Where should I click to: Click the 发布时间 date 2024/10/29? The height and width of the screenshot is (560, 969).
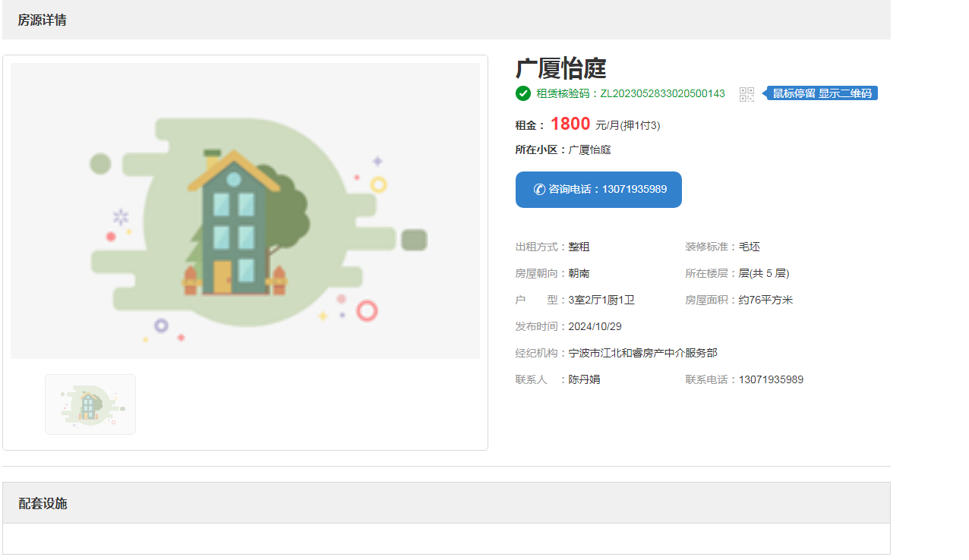click(x=595, y=326)
